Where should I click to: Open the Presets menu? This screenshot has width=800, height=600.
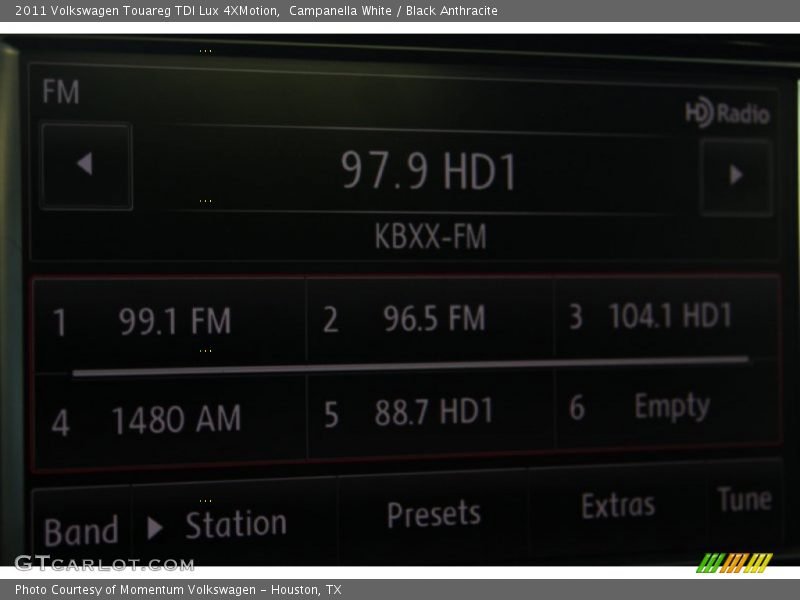pos(434,514)
